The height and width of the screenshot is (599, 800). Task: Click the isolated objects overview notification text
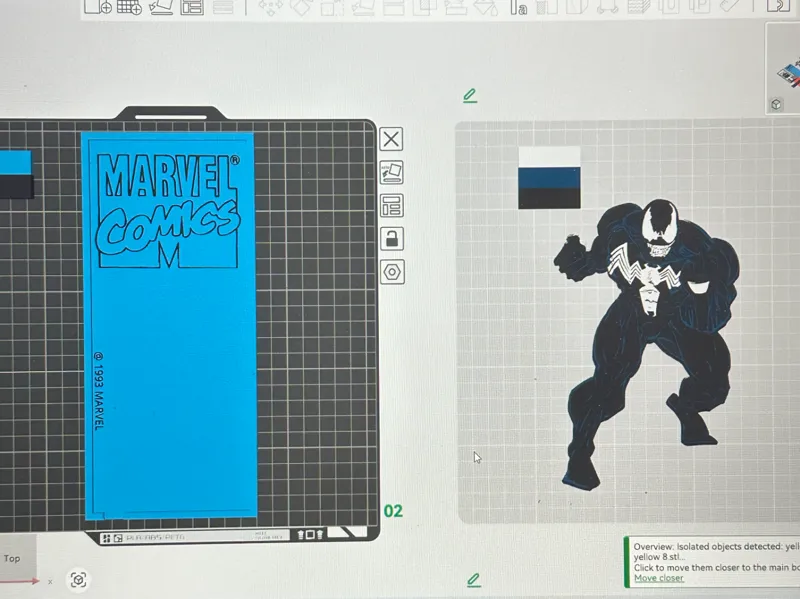coord(716,557)
